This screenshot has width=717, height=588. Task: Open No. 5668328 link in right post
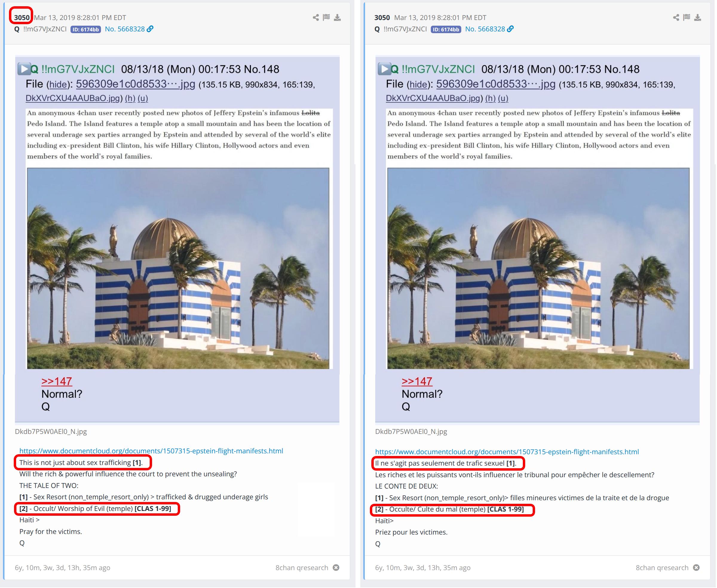point(485,29)
